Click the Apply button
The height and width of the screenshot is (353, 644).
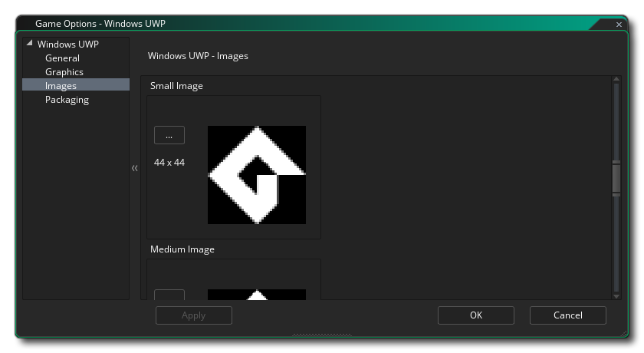tap(194, 315)
